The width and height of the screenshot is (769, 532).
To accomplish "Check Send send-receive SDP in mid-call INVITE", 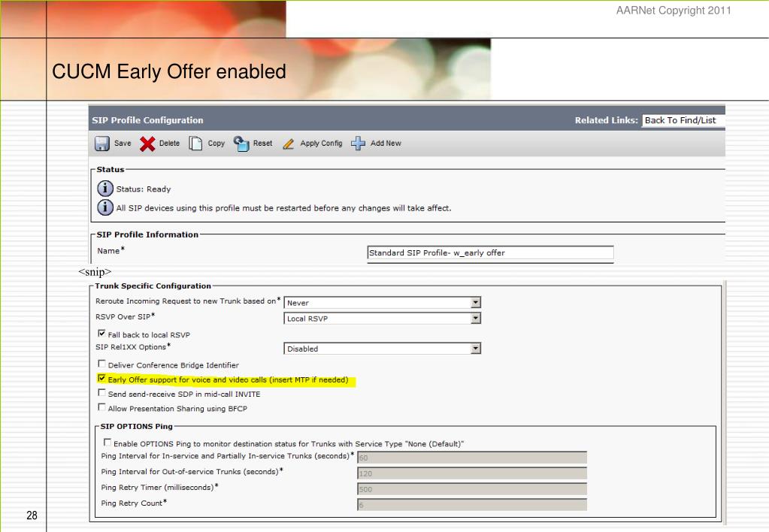I will (101, 393).
